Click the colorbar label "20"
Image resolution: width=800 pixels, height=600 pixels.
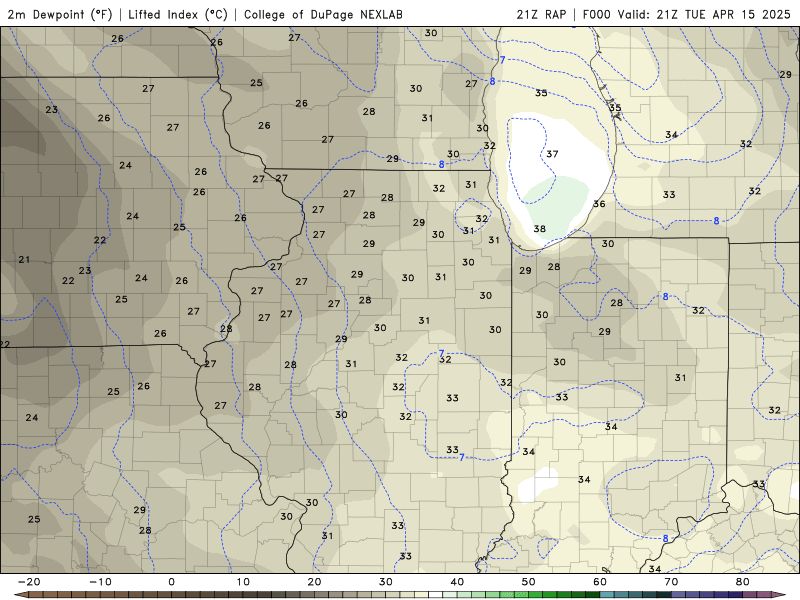pyautogui.click(x=314, y=582)
